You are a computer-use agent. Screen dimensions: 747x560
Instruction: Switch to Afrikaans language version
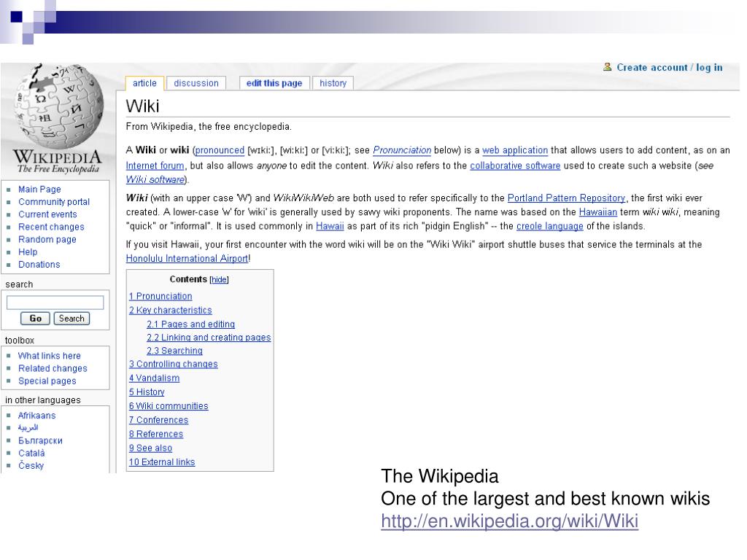click(x=36, y=416)
